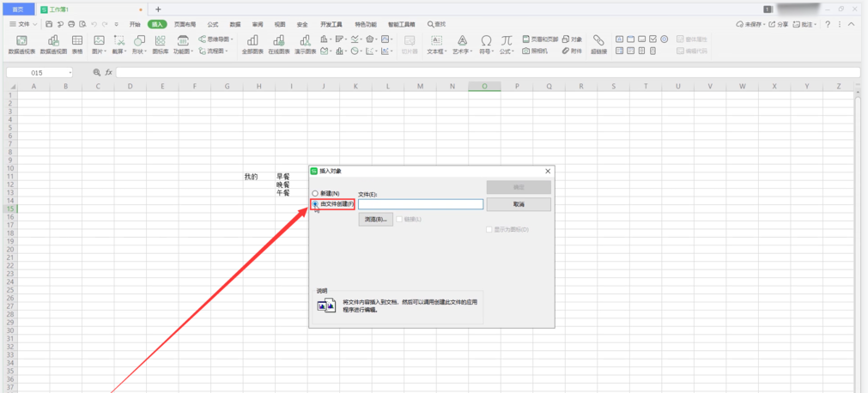
Task: Open the Name Box dropdown arrow
Action: (70, 73)
